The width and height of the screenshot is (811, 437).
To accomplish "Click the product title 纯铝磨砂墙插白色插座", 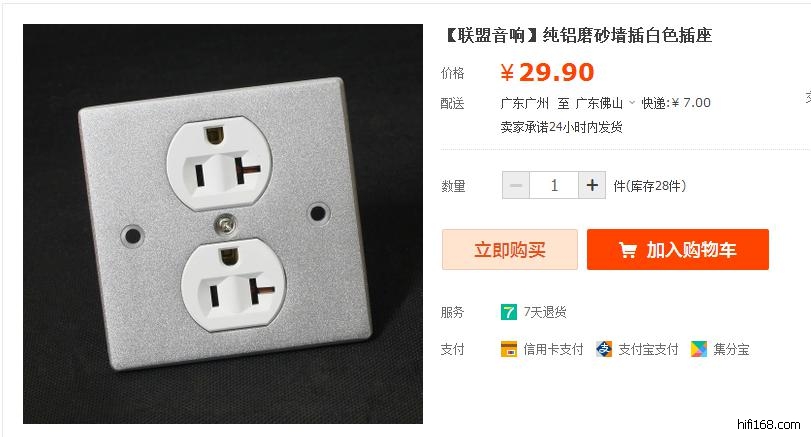I will tap(627, 35).
